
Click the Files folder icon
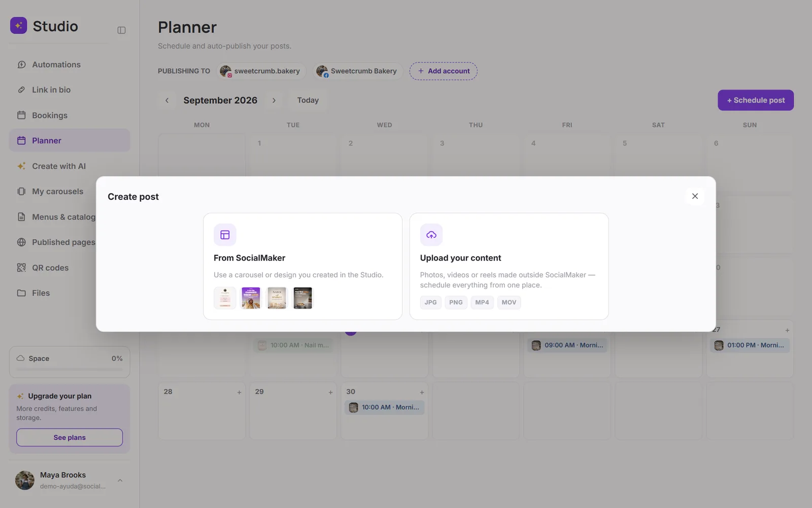coord(21,293)
